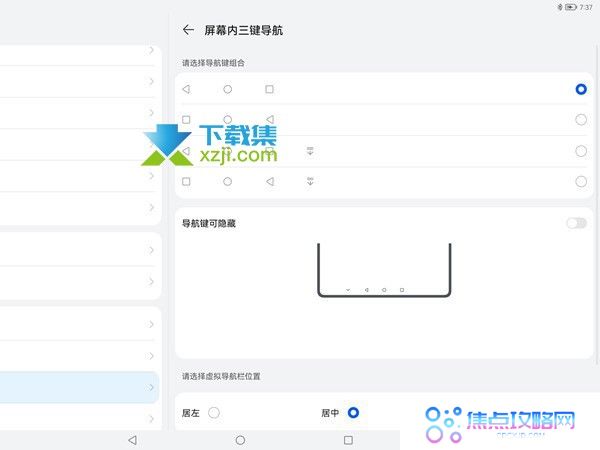Image resolution: width=600 pixels, height=450 pixels.
Task: Click the navigation bar preview illustration
Action: tap(384, 270)
